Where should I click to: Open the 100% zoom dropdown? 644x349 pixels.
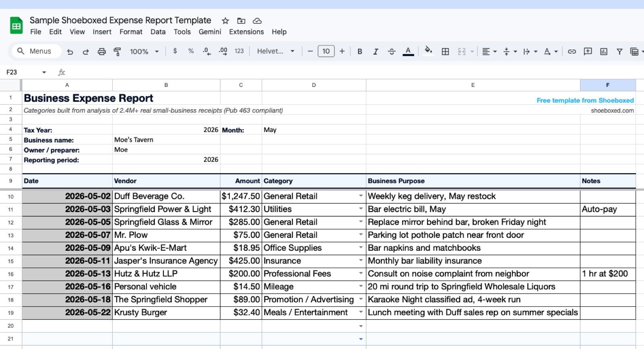pyautogui.click(x=144, y=52)
